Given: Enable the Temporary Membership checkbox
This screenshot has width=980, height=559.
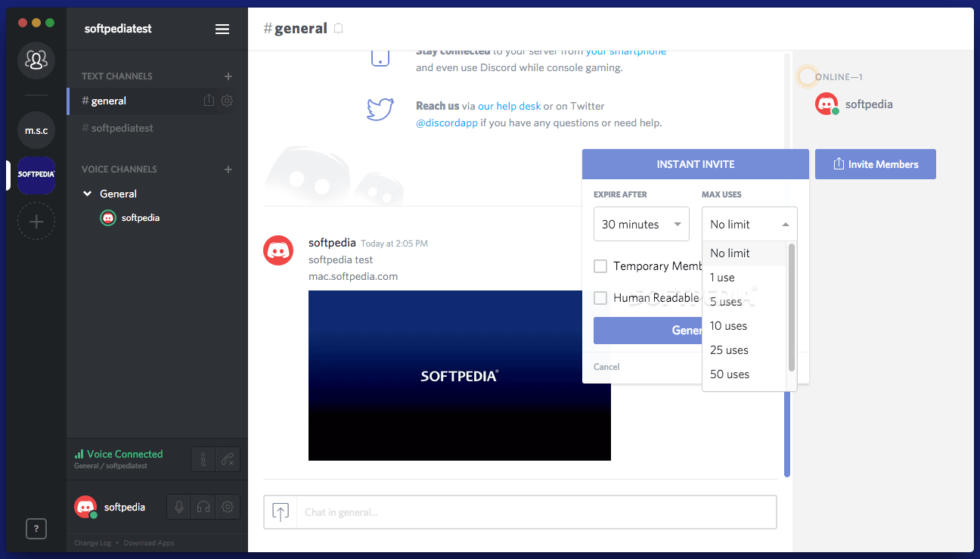Looking at the screenshot, I should (600, 266).
